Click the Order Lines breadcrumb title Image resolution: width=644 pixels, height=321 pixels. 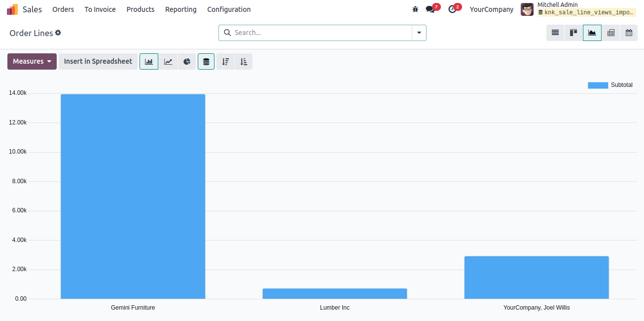point(31,33)
